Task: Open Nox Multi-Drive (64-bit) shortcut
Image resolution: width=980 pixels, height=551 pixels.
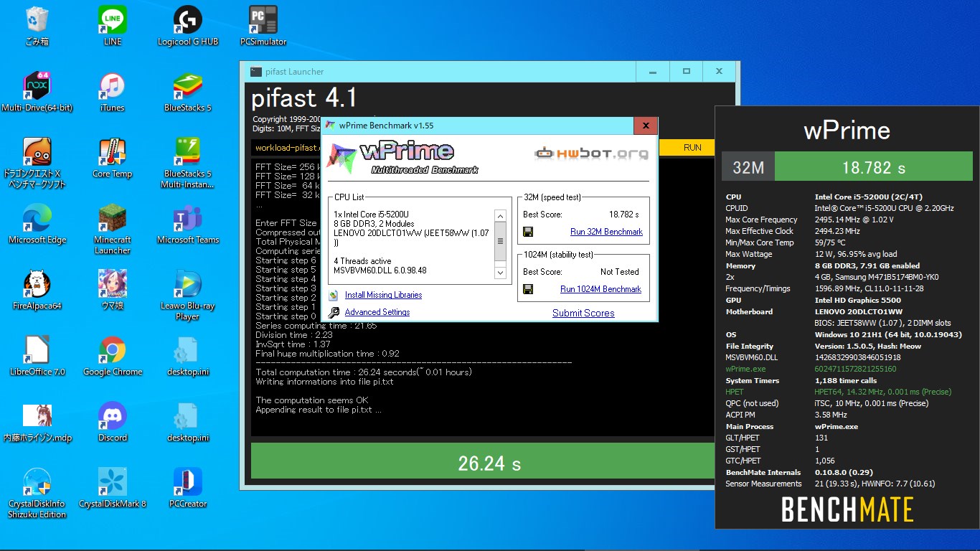Action: click(x=37, y=92)
